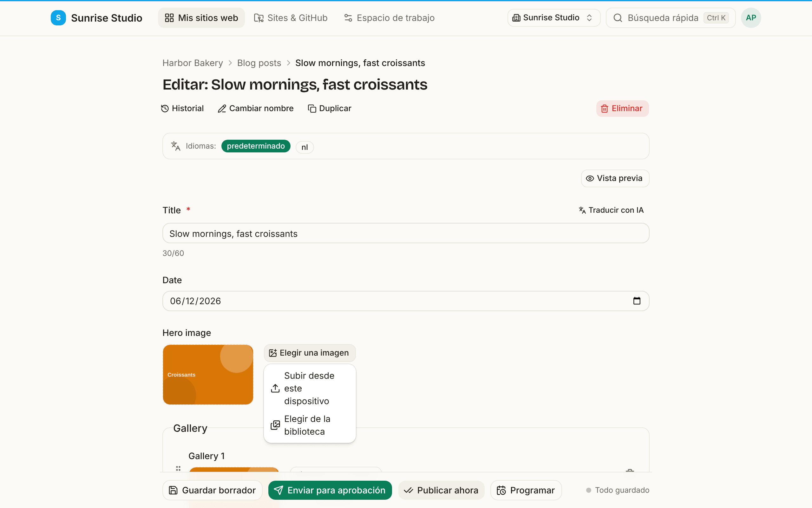
Task: Click the Croissants hero image thumbnail
Action: [x=208, y=375]
